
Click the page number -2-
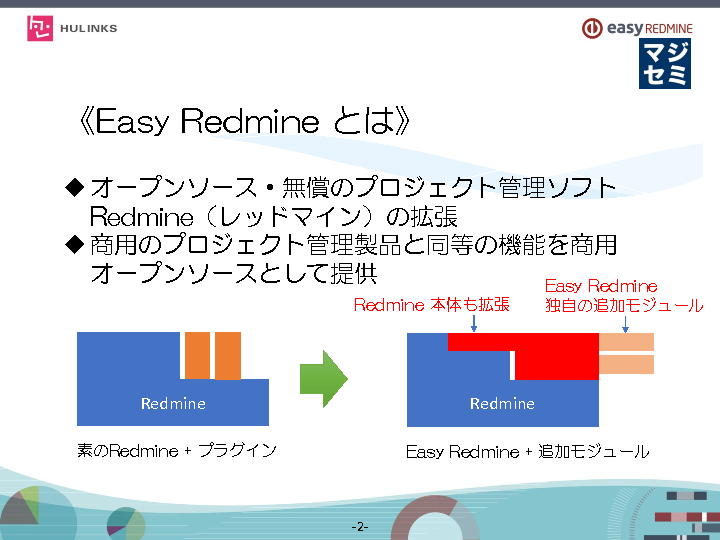coord(360,527)
